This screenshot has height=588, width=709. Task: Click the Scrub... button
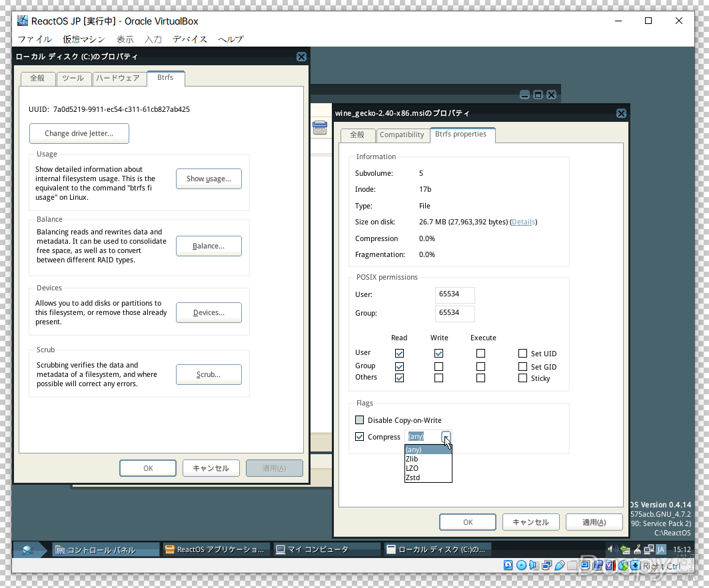point(209,374)
